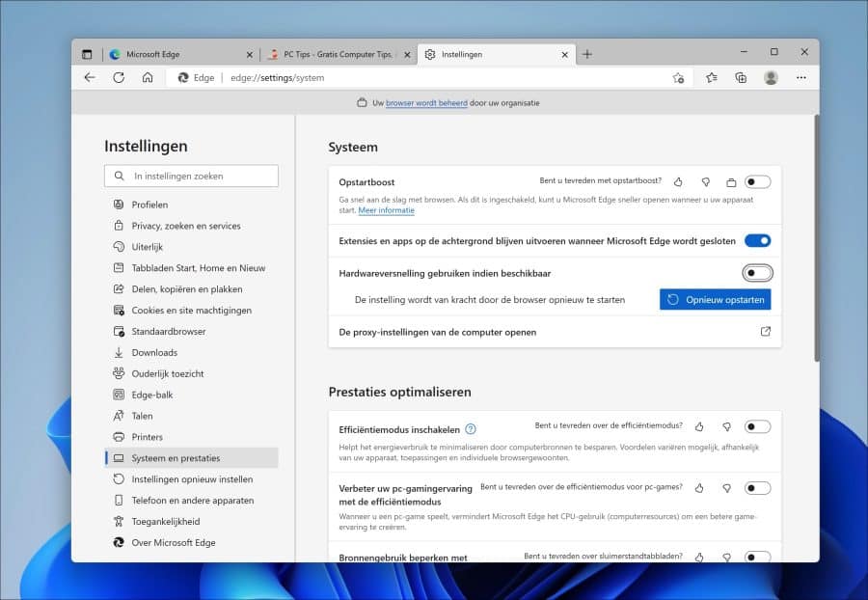Open the Collections icon
The image size is (868, 600).
click(741, 78)
